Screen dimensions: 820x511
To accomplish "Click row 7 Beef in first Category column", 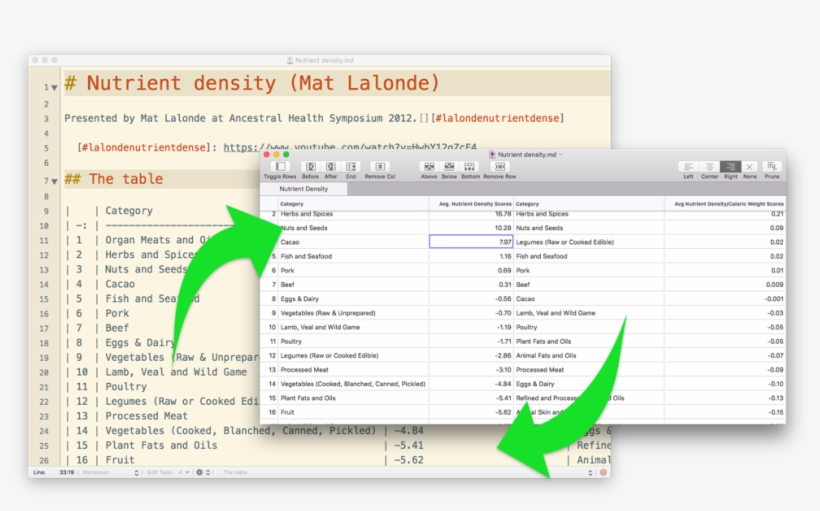I will pos(354,285).
